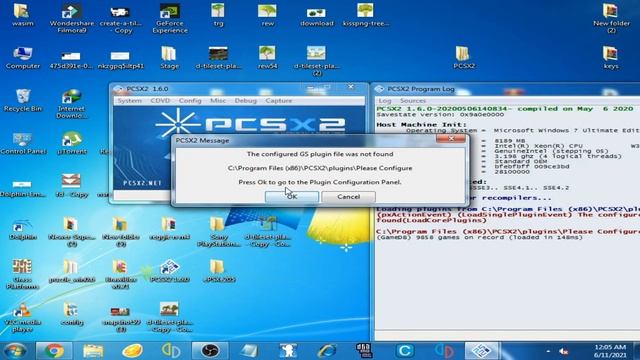
Task: Open File Explorer from the taskbar
Action: tap(93, 351)
